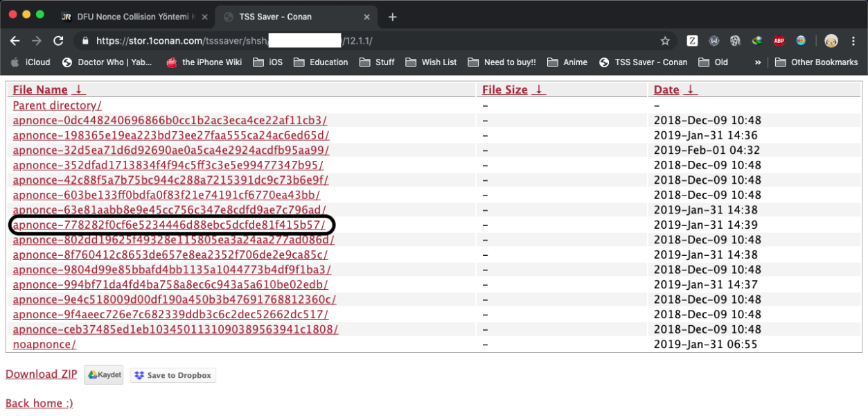Click the profile avatar icon
The width and height of the screenshot is (868, 416).
pos(831,41)
